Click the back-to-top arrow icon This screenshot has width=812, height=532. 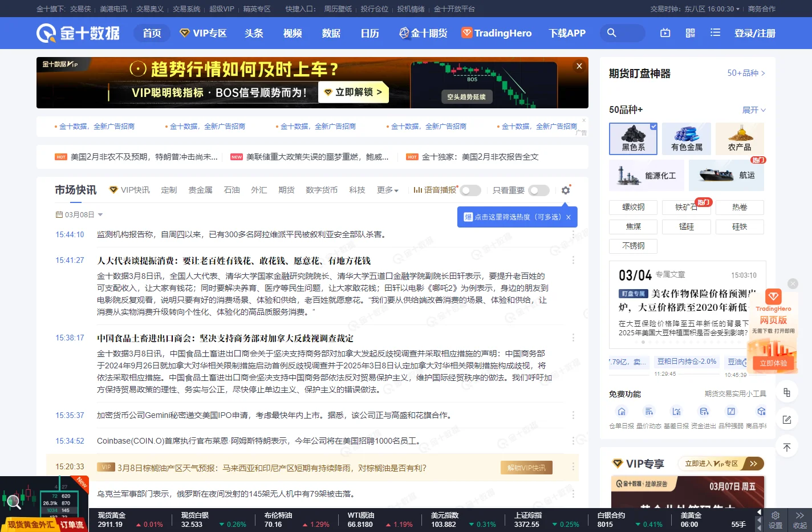pyautogui.click(x=787, y=448)
